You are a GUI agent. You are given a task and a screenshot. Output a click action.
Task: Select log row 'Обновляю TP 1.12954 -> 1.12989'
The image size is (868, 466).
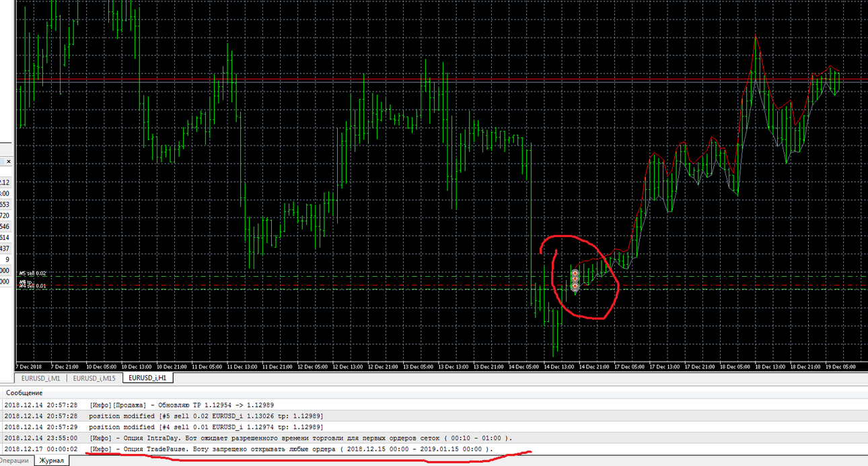[x=434, y=405]
